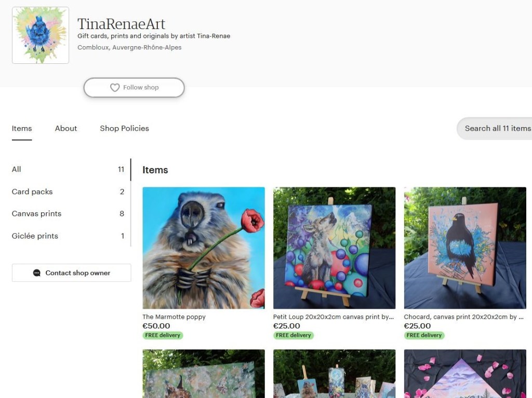Click the heart icon on Follow shop
The width and height of the screenshot is (532, 398).
(115, 88)
